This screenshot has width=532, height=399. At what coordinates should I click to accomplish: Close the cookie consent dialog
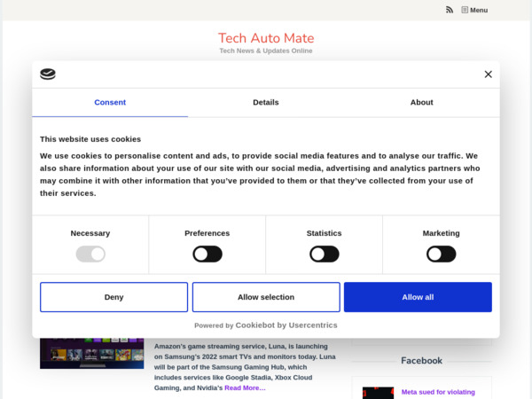pos(489,74)
